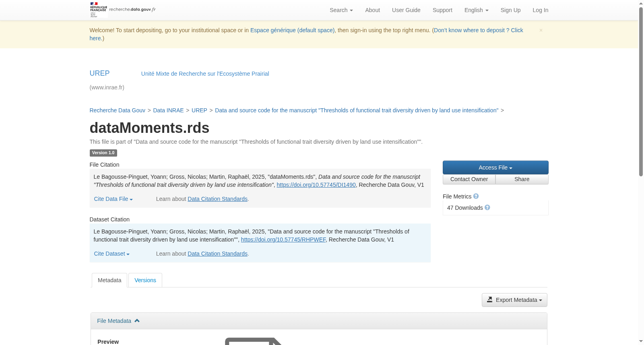This screenshot has width=644, height=345.
Task: Switch to the Versions tab
Action: (145, 280)
